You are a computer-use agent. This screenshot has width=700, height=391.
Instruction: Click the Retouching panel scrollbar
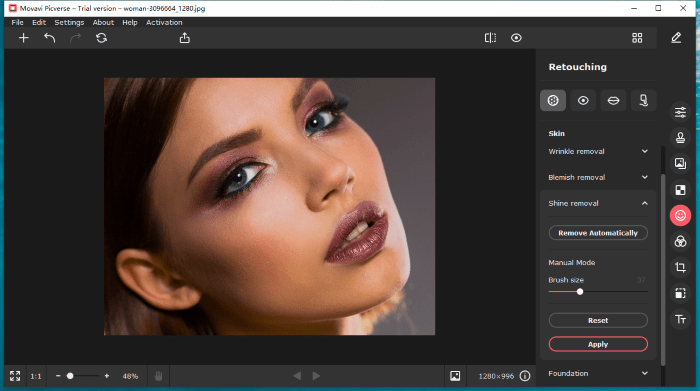tap(663, 270)
